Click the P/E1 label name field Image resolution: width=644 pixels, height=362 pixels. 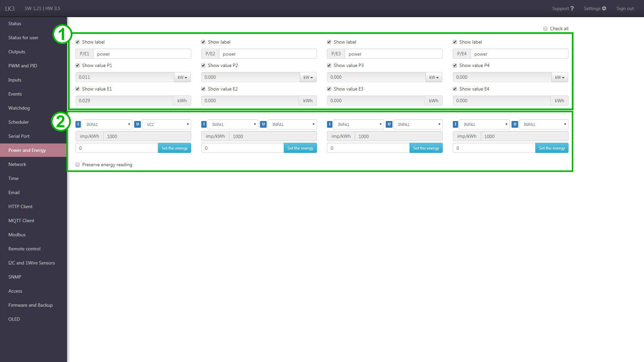click(142, 54)
